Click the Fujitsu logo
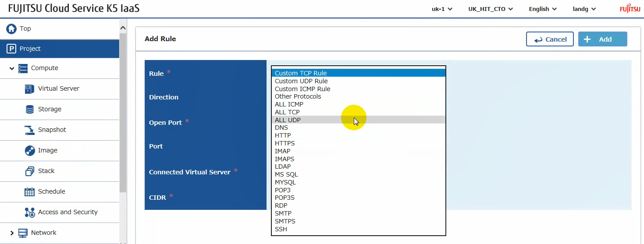The width and height of the screenshot is (644, 244). pyautogui.click(x=630, y=9)
